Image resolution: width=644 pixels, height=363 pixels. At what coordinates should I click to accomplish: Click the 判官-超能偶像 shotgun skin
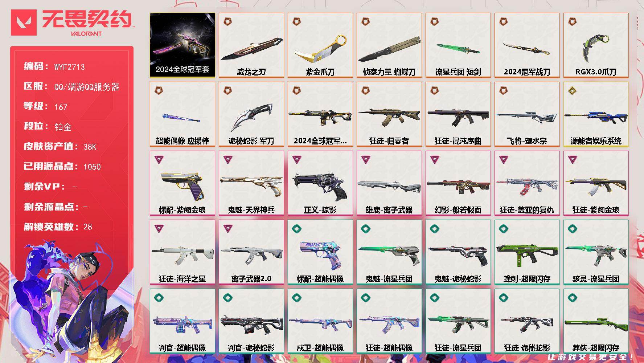182,321
